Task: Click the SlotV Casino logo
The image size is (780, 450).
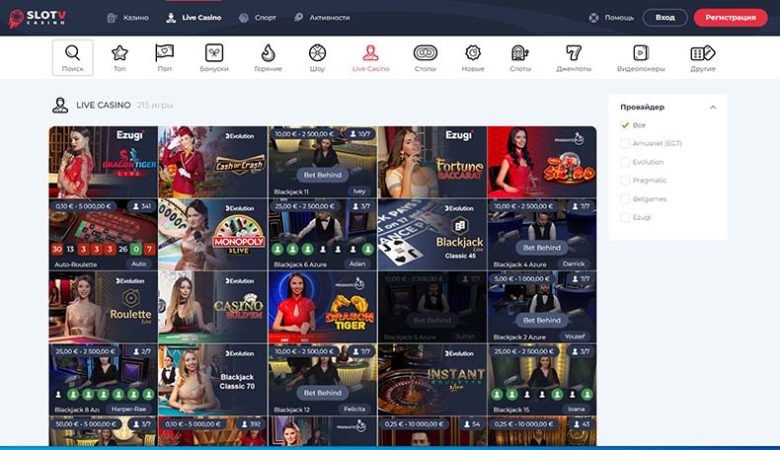Action: pyautogui.click(x=37, y=18)
